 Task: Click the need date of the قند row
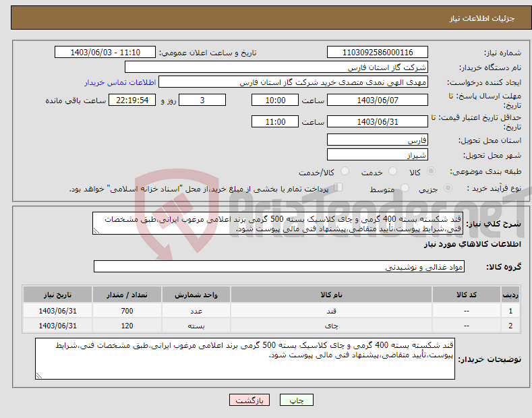pyautogui.click(x=57, y=311)
